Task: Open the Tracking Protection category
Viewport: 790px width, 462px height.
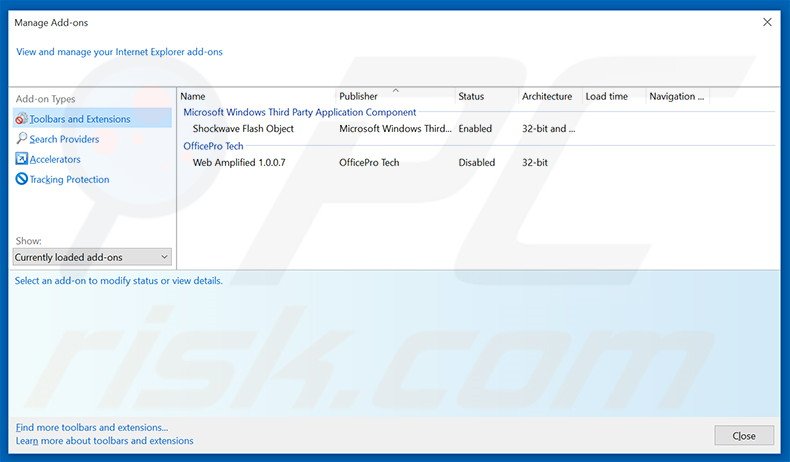Action: pos(69,179)
